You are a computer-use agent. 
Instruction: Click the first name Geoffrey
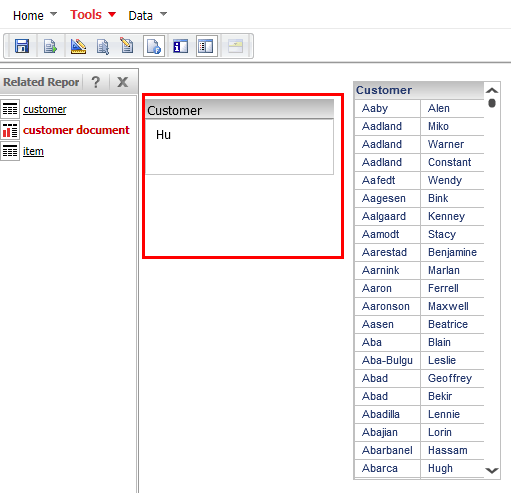(450, 378)
